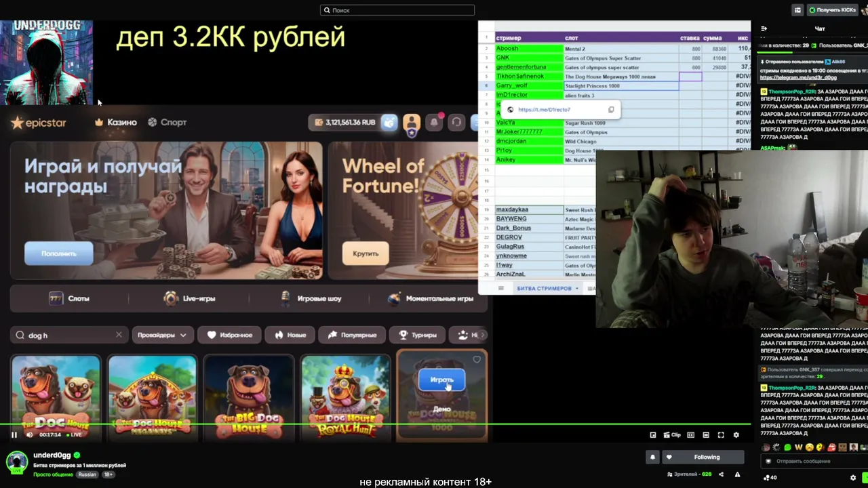Open the https://t.me/D1recto7 link

(x=544, y=110)
